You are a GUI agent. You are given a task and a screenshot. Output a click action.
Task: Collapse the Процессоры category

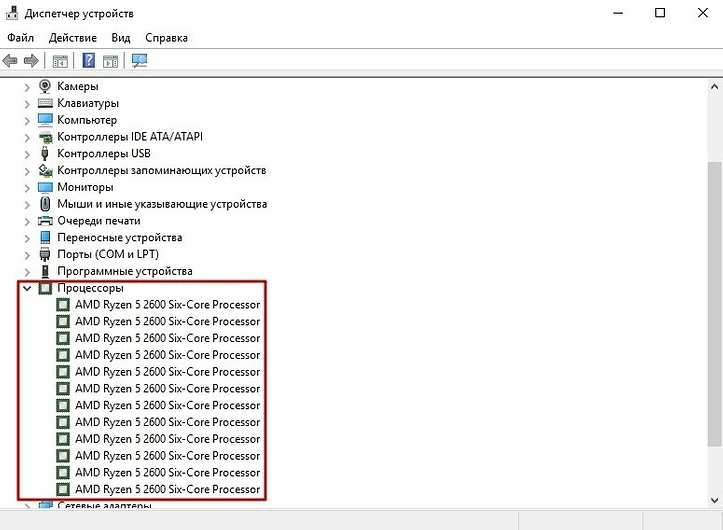pos(27,288)
